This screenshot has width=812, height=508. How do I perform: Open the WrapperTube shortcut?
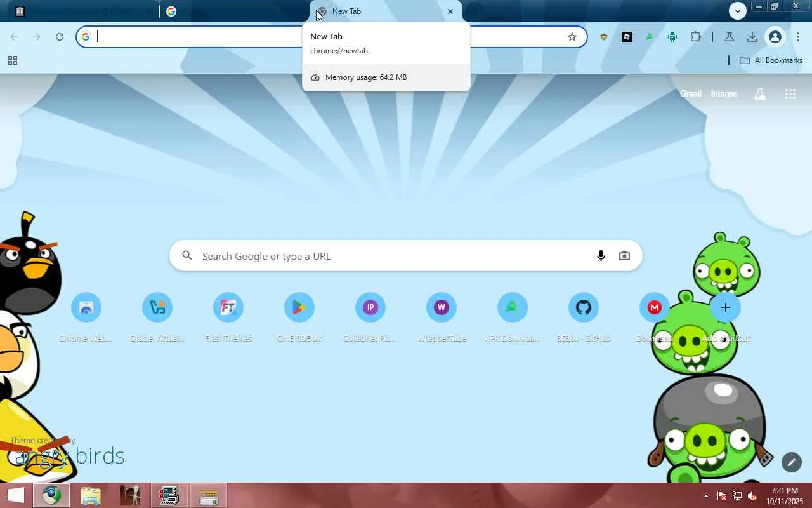tap(442, 317)
